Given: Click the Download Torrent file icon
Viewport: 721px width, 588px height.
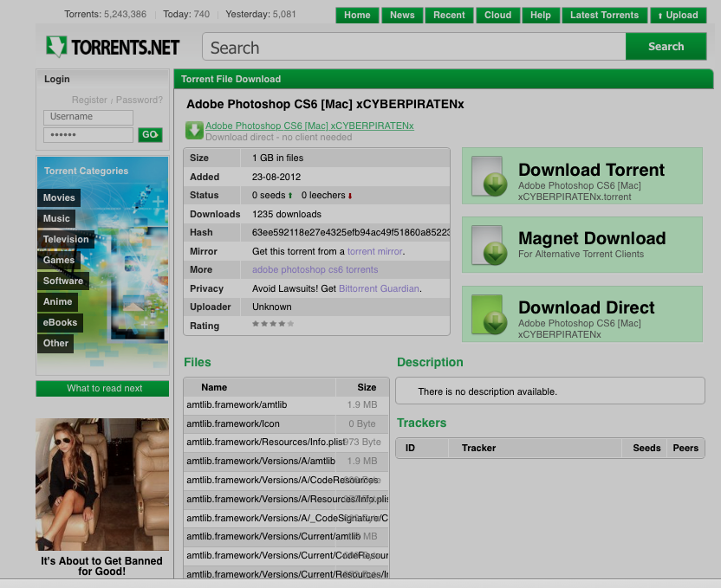Looking at the screenshot, I should point(490,177).
